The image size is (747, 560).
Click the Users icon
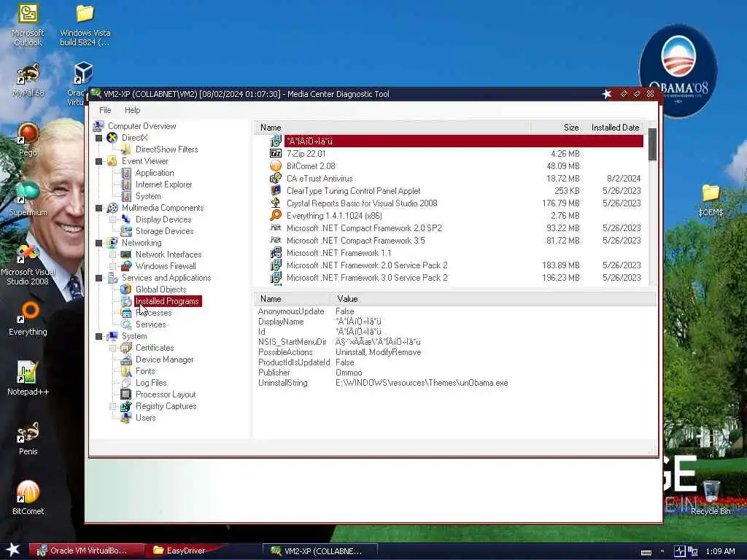coord(125,418)
